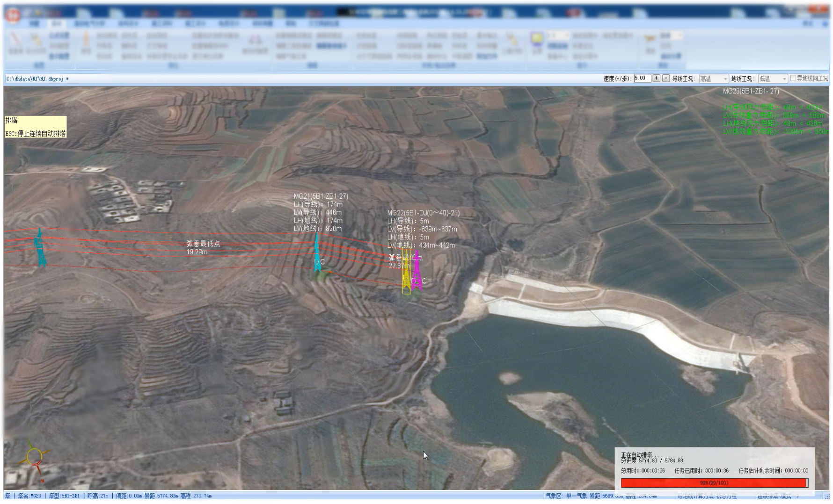Image resolution: width=833 pixels, height=504 pixels.
Task: Click the speed (m/步) input field
Action: click(642, 79)
